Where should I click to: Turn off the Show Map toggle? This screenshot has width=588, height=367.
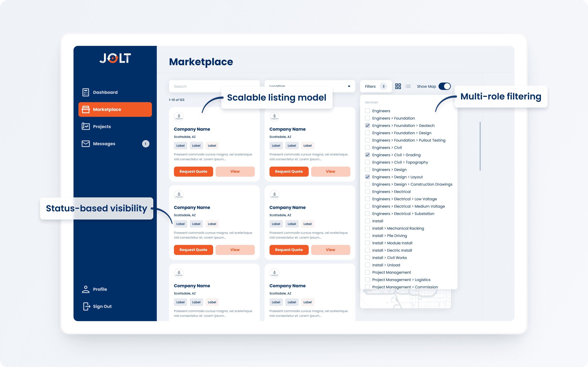tap(444, 86)
